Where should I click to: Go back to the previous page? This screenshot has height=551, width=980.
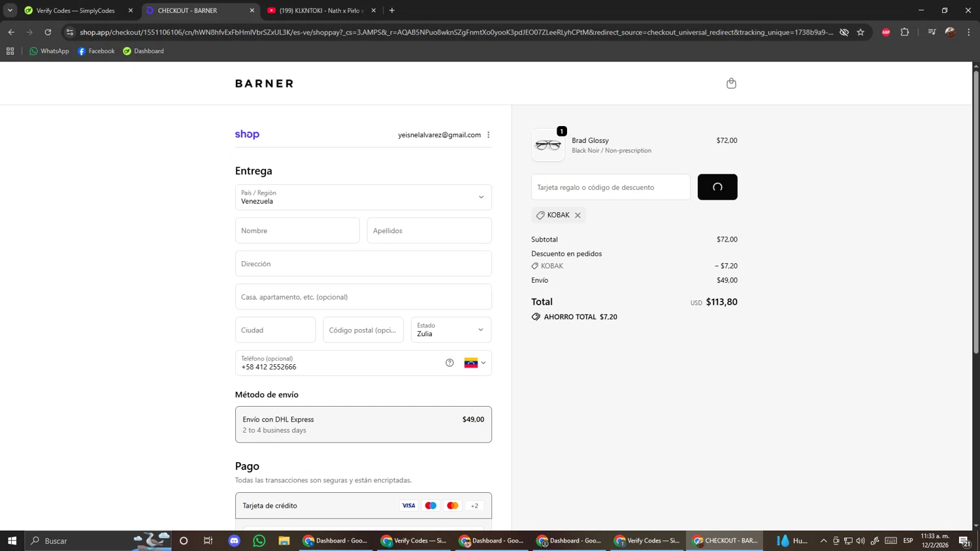[x=11, y=32]
